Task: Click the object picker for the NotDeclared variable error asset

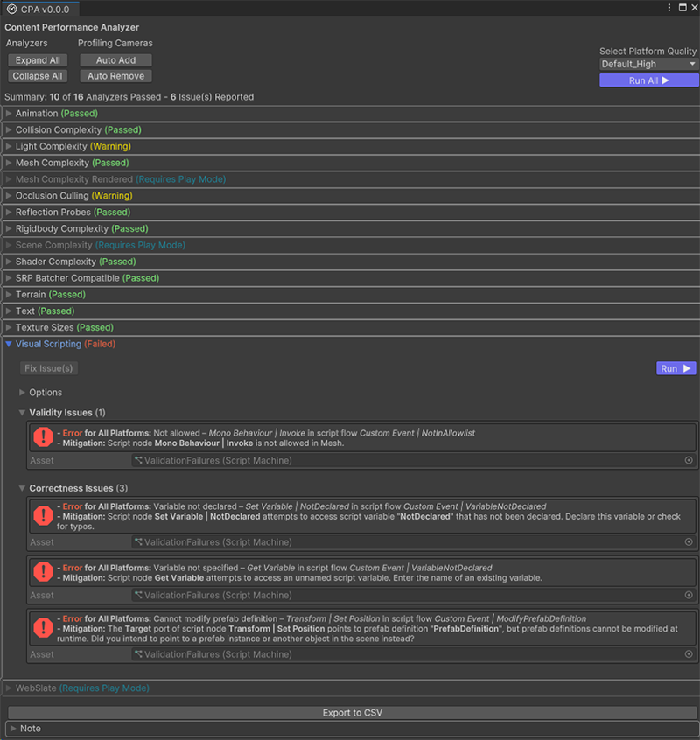Action: pyautogui.click(x=689, y=541)
